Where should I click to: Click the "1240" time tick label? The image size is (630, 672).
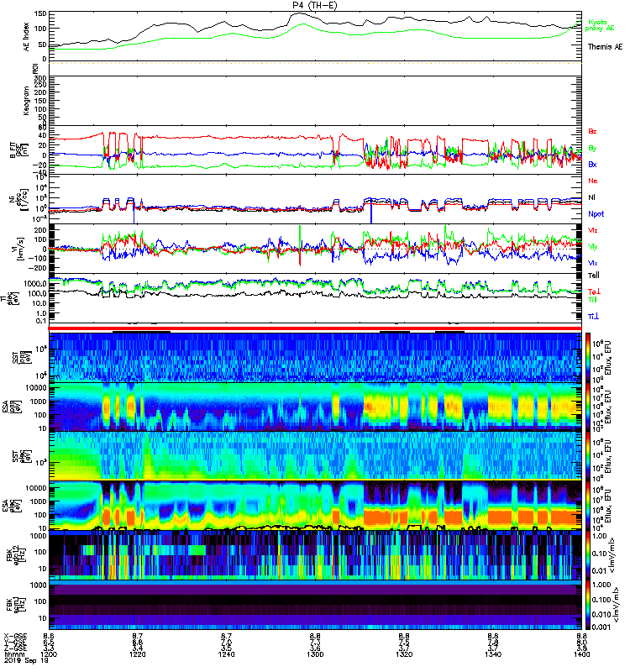click(226, 654)
